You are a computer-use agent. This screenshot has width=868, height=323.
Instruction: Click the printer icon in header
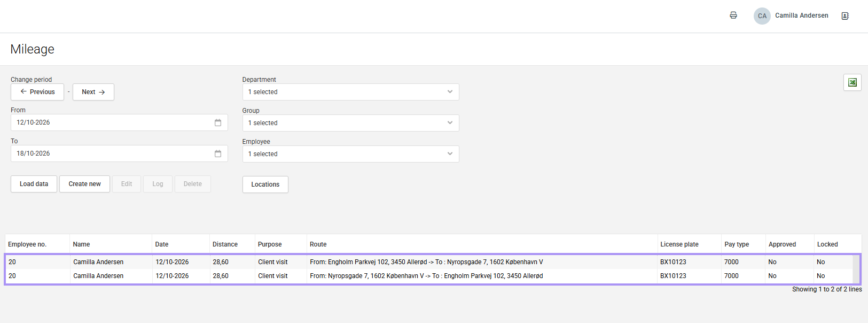tap(733, 16)
